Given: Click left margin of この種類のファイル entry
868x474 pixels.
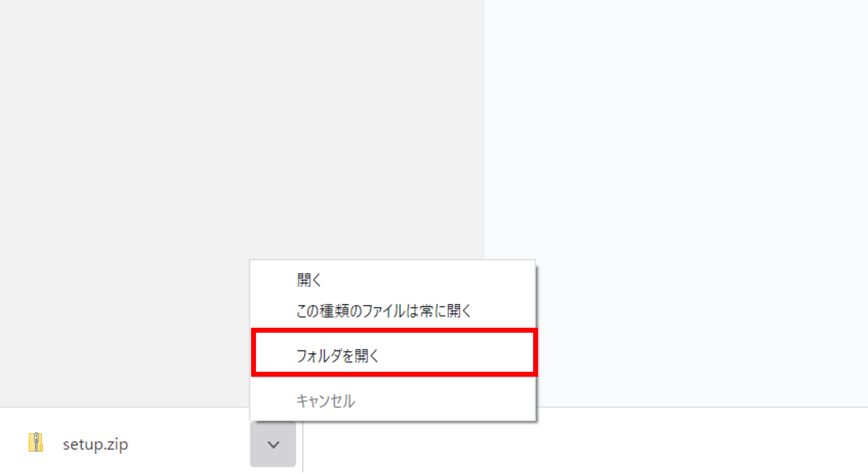Looking at the screenshot, I should (273, 311).
